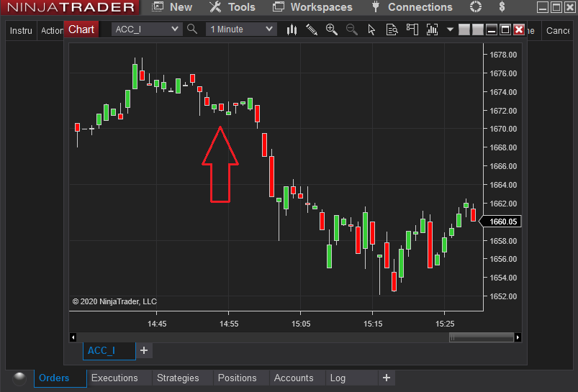Open the 1 Minute interval dropdown

[x=241, y=29]
